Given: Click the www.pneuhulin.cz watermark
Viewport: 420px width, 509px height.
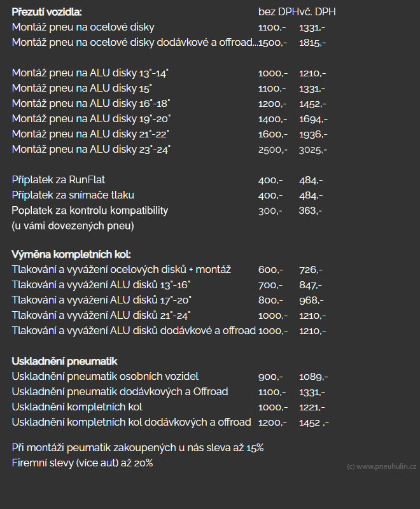Looking at the screenshot, I should pos(381,467).
